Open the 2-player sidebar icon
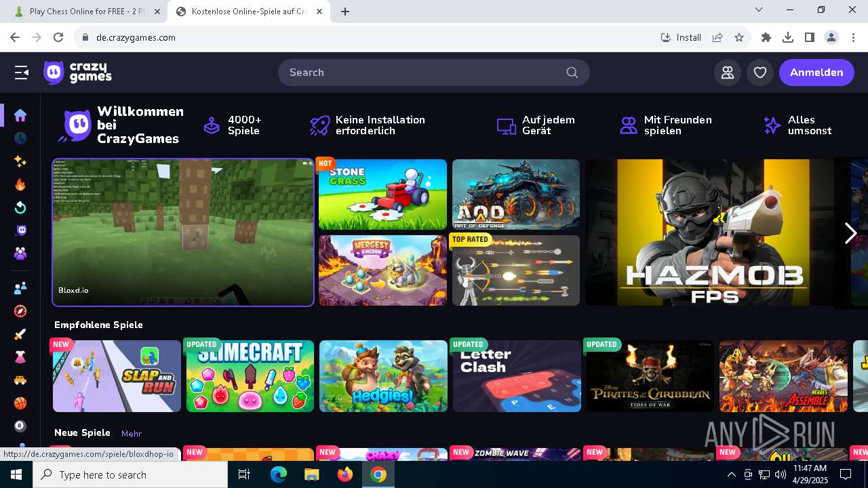This screenshot has width=868, height=488. (20, 288)
